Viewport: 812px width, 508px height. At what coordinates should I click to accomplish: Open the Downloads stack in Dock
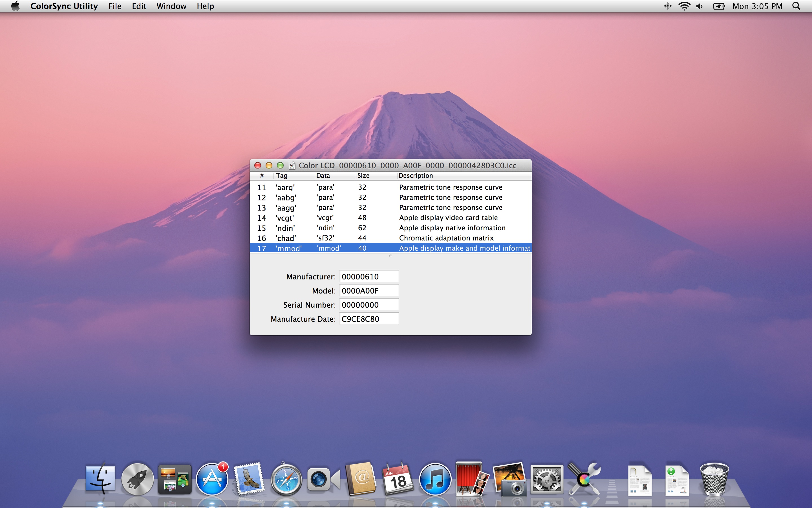(677, 480)
